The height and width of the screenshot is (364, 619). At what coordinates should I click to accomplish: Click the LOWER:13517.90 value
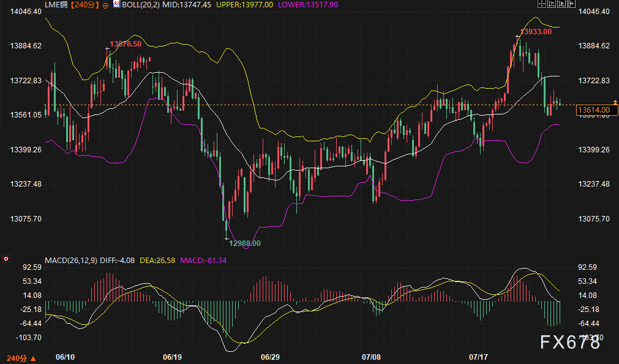pyautogui.click(x=308, y=5)
